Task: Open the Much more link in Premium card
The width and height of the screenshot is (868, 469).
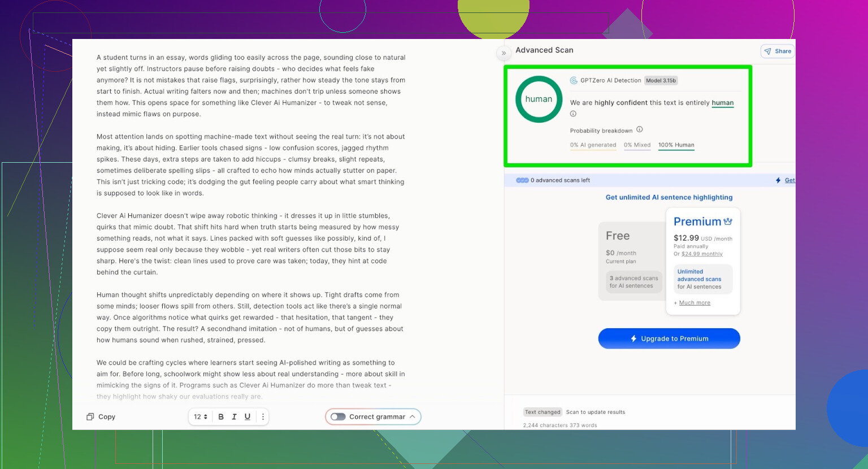Action: pyautogui.click(x=695, y=303)
